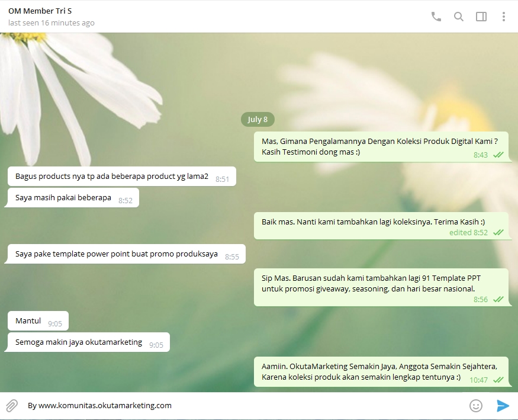
Task: Toggle the right sidebar panel icon
Action: click(481, 17)
